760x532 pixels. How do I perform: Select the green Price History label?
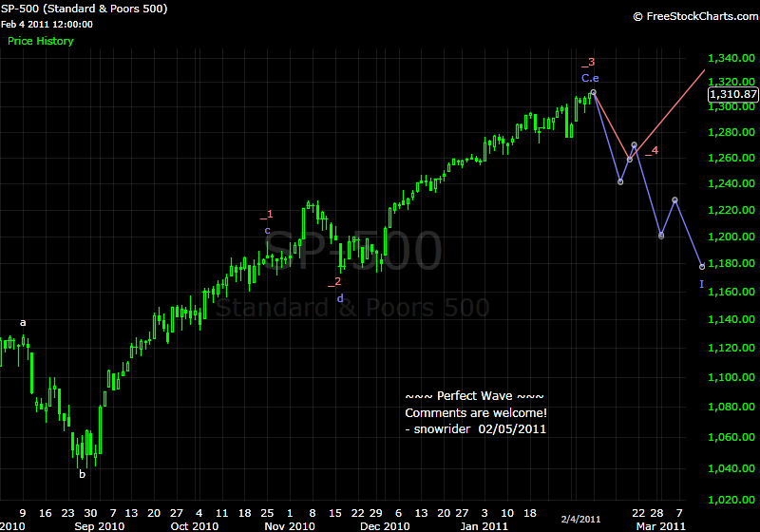41,41
